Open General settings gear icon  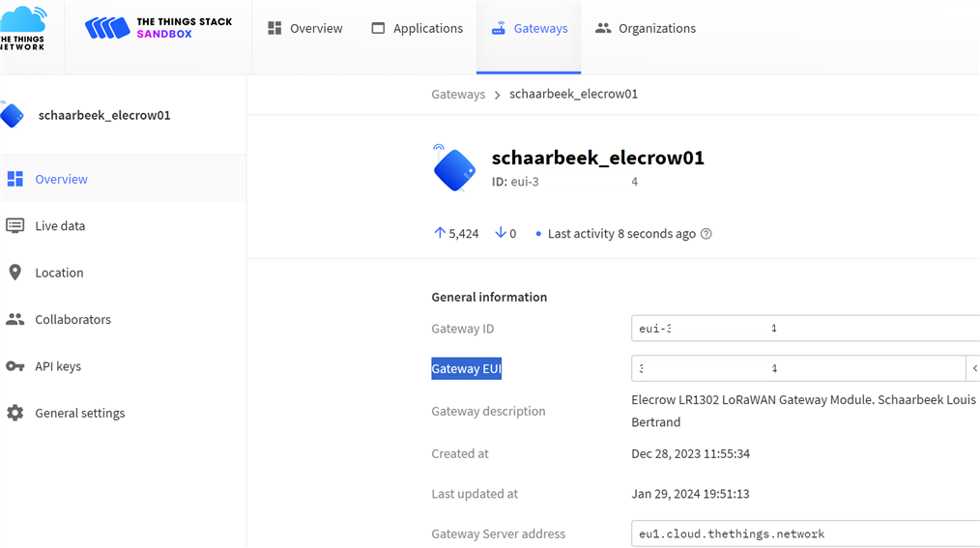[15, 413]
